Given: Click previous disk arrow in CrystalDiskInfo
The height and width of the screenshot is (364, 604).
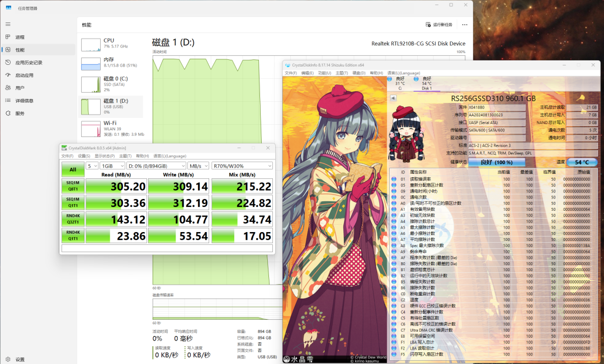Looking at the screenshot, I should (393, 98).
